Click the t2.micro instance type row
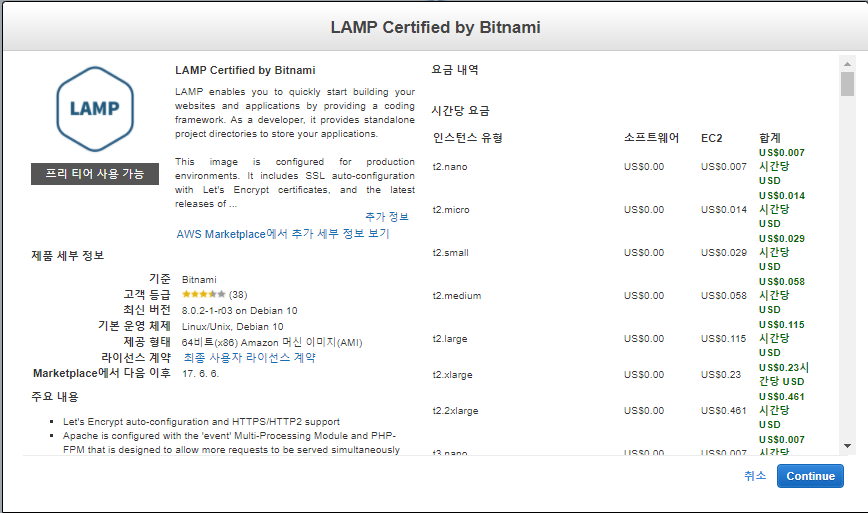 (x=619, y=210)
